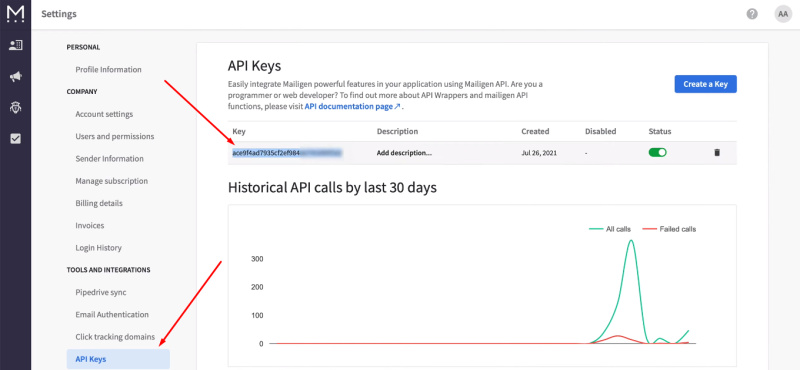
Task: Click the Mailigen M logo
Action: 15,14
